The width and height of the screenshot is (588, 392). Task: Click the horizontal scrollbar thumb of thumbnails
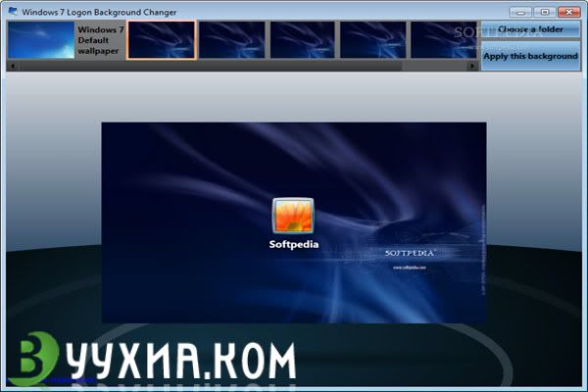pos(211,66)
